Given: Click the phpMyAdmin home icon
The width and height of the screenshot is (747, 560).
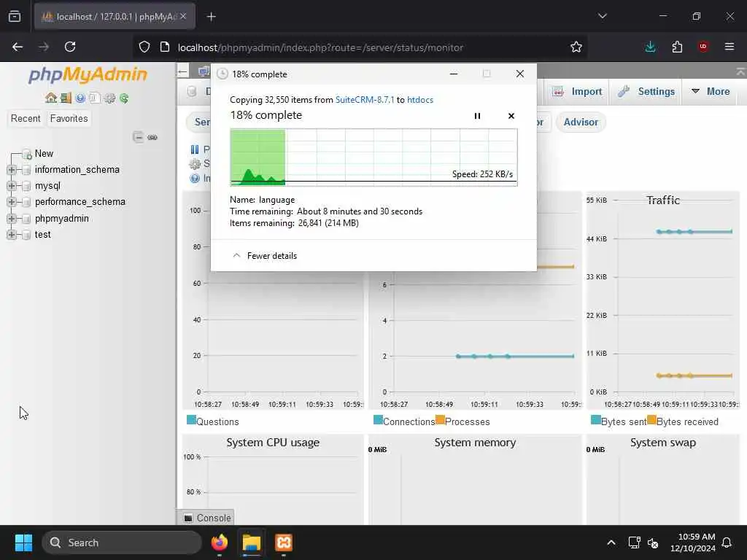Looking at the screenshot, I should [51, 98].
